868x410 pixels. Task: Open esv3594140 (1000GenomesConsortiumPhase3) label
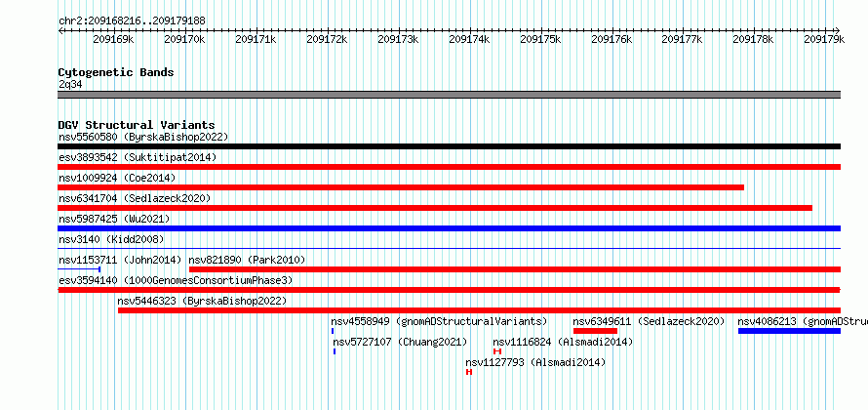(x=176, y=280)
